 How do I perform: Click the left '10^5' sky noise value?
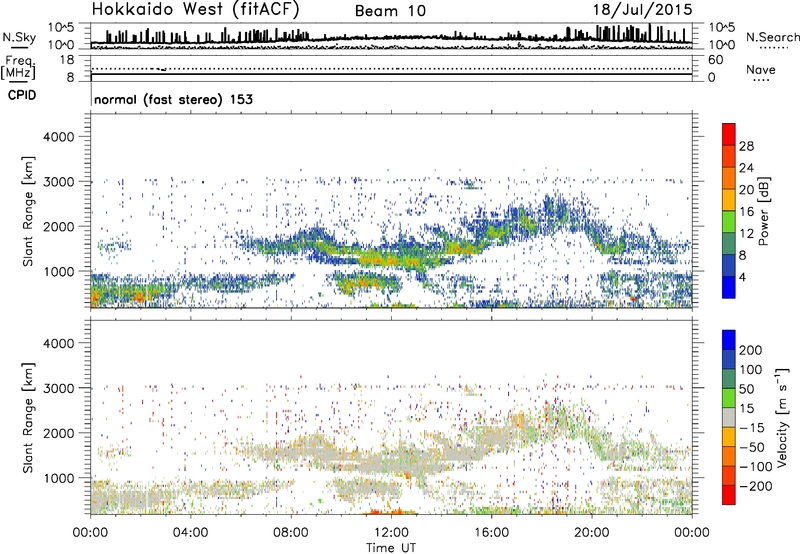61,28
